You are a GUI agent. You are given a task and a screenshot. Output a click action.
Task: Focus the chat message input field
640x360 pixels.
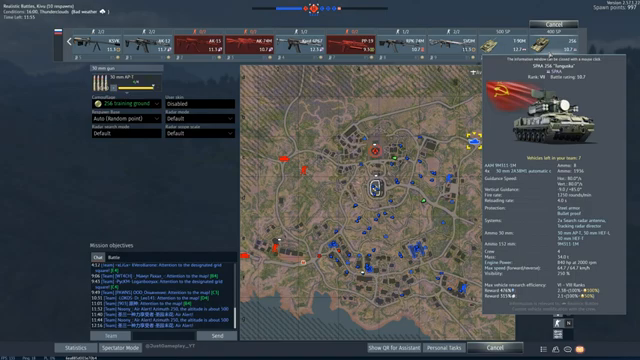164,336
